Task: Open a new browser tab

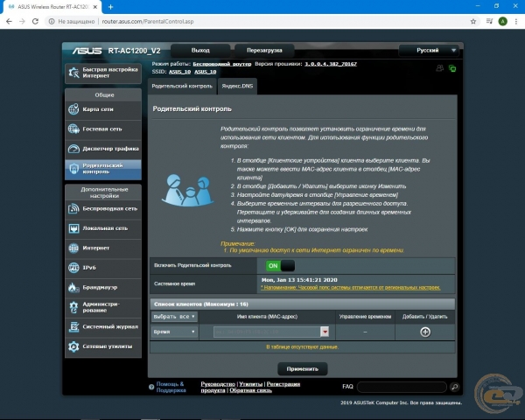Action: pos(110,7)
